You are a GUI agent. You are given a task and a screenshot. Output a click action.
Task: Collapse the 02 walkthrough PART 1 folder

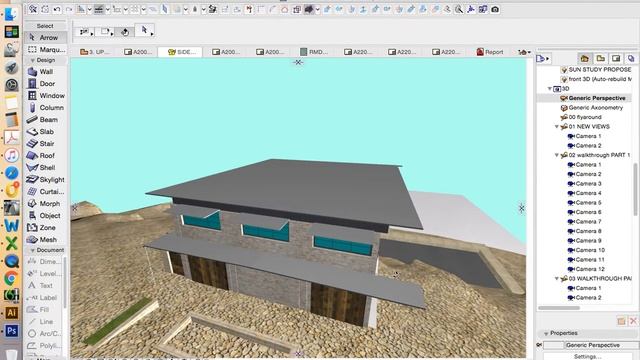click(557, 156)
